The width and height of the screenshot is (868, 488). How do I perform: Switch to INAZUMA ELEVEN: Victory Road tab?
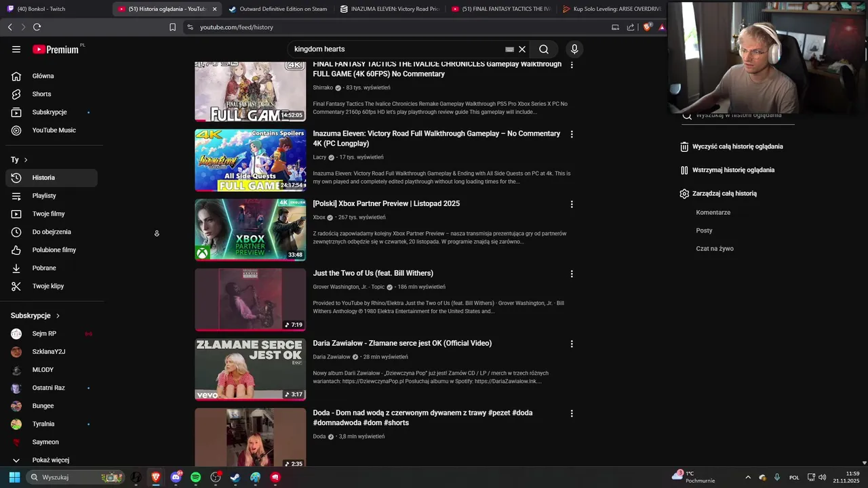pos(390,9)
